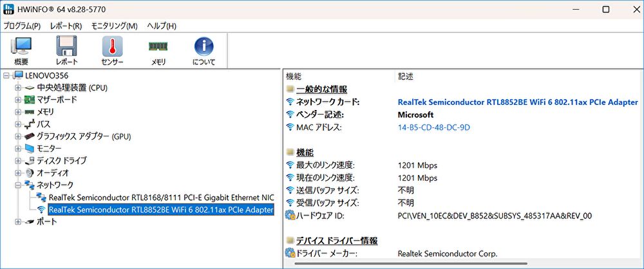
Task: Click the MAC address value 14-B5-CD-48-DC-9D
Action: pyautogui.click(x=434, y=127)
